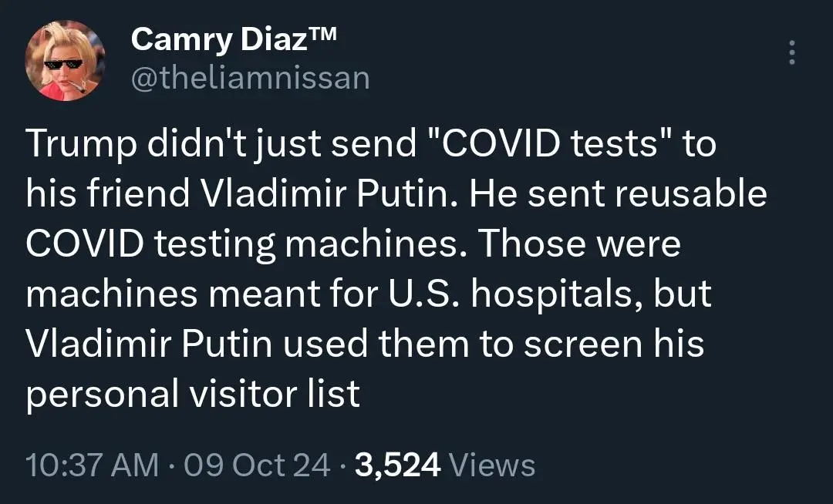Click the 10:37 AM timestamp
This screenshot has width=833, height=504.
click(x=92, y=465)
